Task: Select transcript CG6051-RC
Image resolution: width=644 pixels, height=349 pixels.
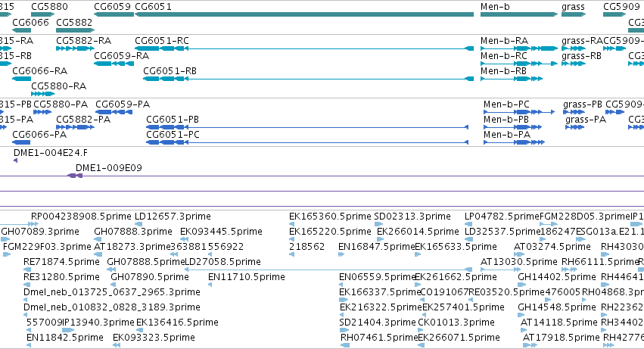Action: (x=162, y=41)
